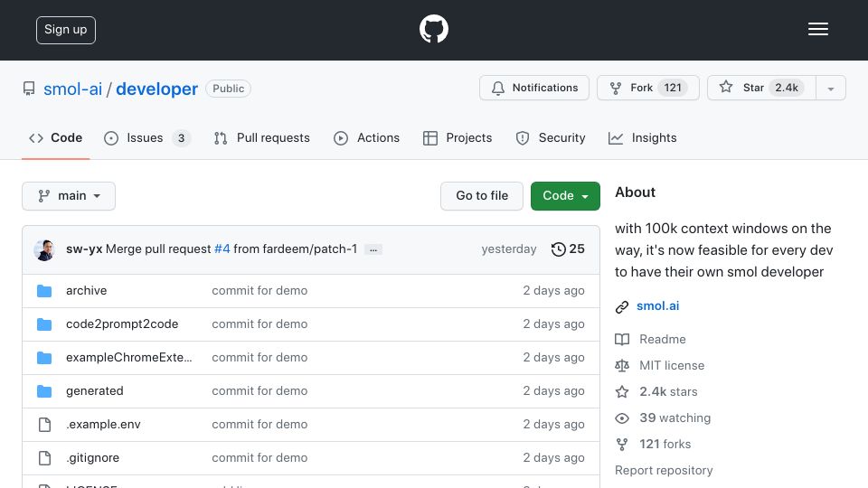Click the About heading
Image resolution: width=868 pixels, height=488 pixels.
point(635,192)
